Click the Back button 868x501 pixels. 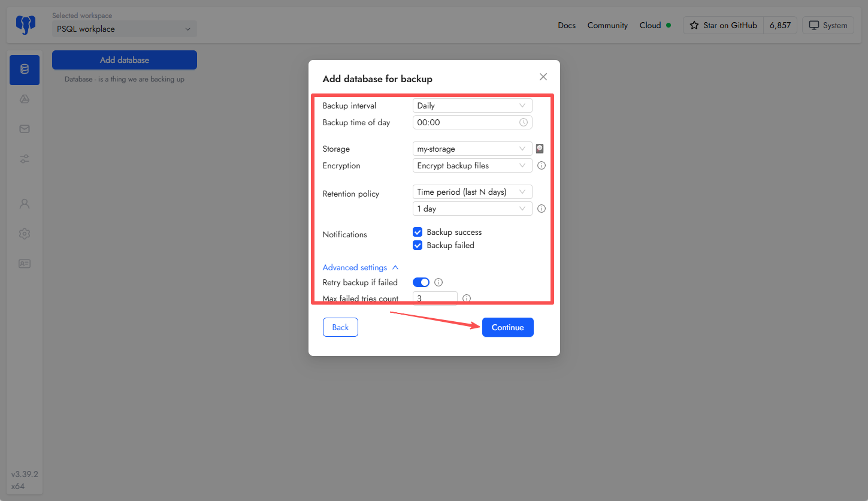(340, 327)
